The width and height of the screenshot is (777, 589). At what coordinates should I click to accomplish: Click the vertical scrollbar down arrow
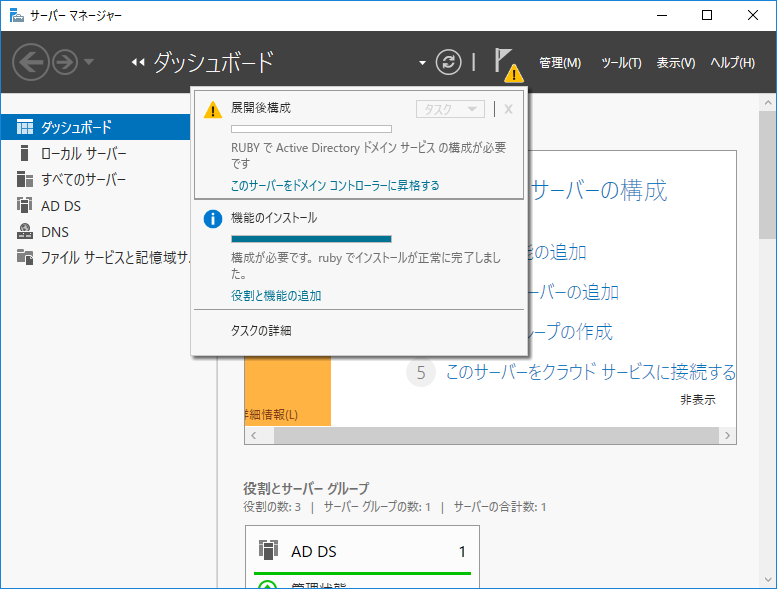tap(768, 579)
